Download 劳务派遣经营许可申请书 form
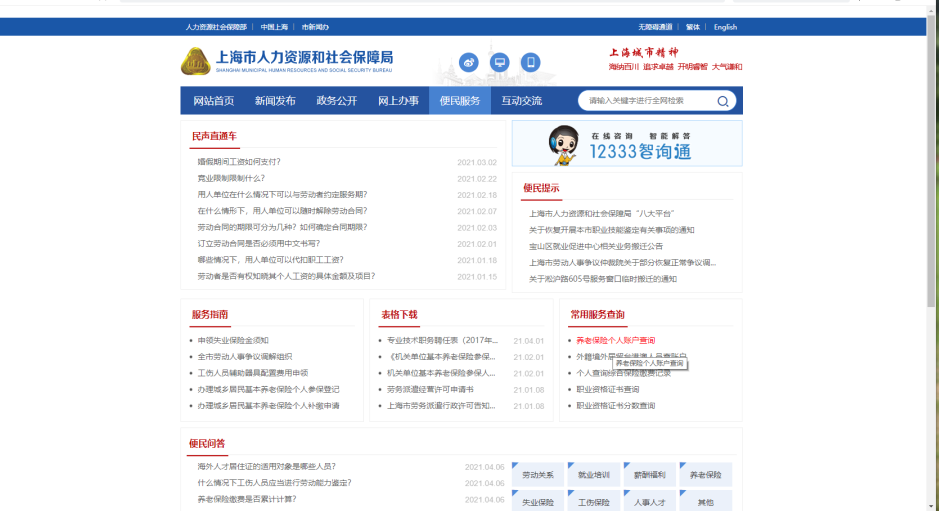 [x=430, y=389]
